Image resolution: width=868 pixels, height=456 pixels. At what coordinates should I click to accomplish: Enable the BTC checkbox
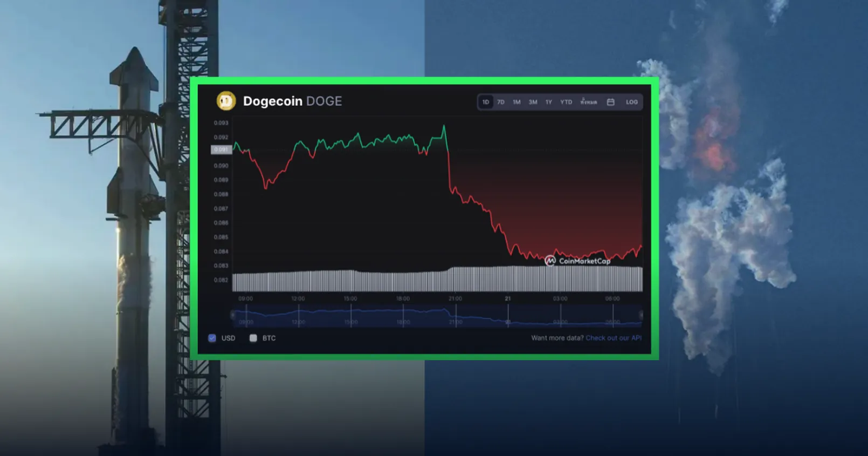pyautogui.click(x=253, y=338)
